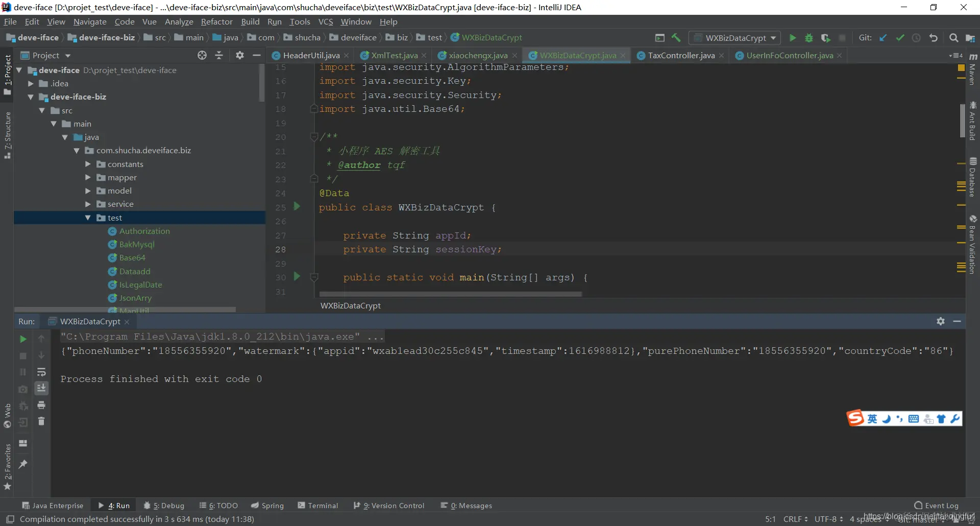Collapse all nodes in Project panel
The height and width of the screenshot is (526, 980).
coord(219,55)
